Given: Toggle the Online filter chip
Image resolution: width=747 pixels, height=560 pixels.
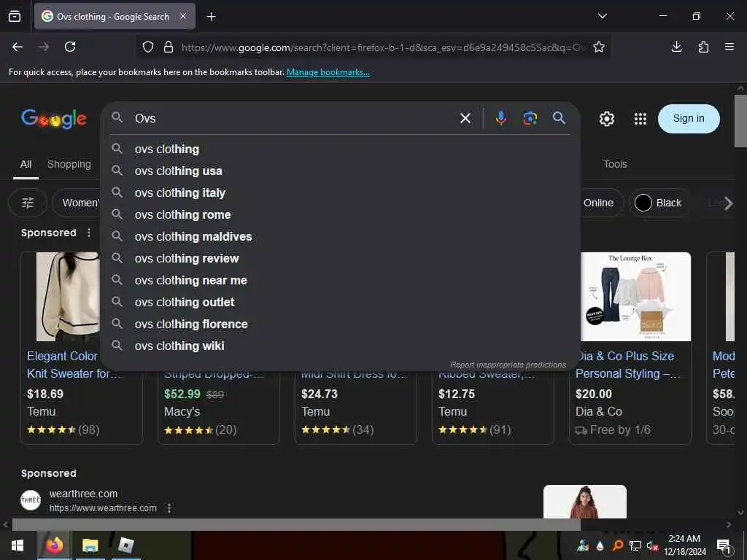Looking at the screenshot, I should click(x=600, y=203).
